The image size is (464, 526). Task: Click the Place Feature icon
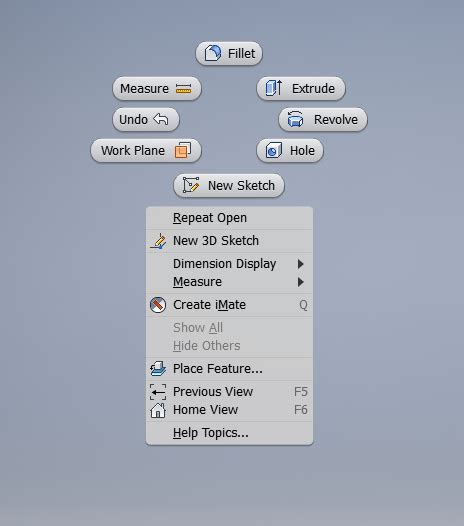[158, 369]
